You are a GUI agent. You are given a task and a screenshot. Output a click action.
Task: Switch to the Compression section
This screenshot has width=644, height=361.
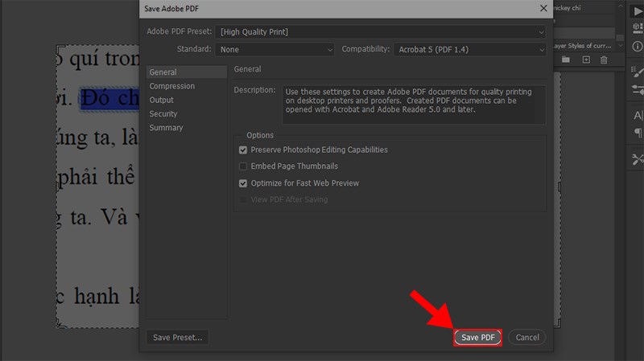click(171, 86)
